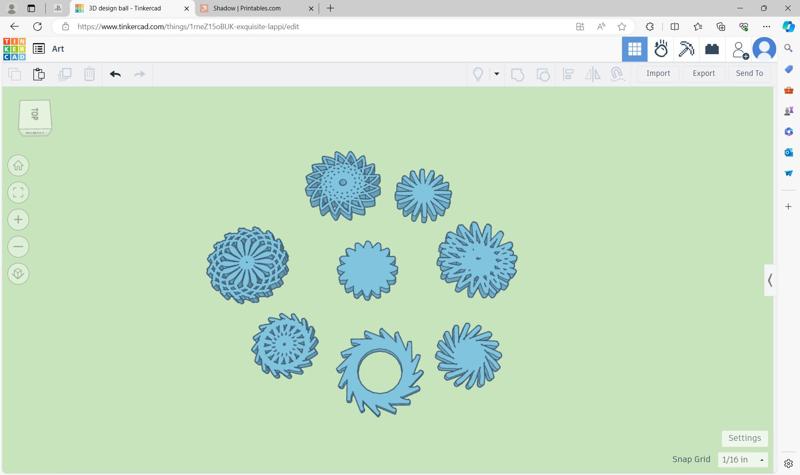The width and height of the screenshot is (800, 475).
Task: Click the Zoom in plus button
Action: 18,219
